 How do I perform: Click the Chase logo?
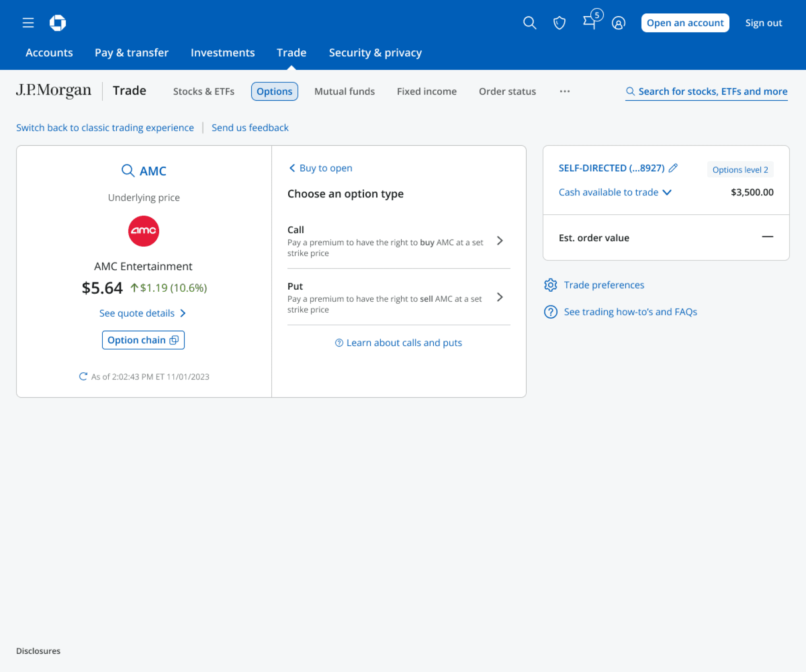point(58,23)
